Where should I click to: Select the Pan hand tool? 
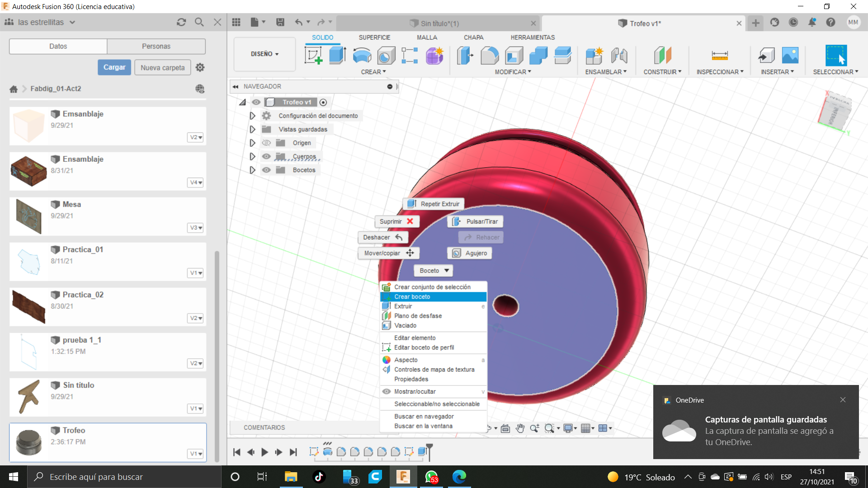click(x=520, y=428)
